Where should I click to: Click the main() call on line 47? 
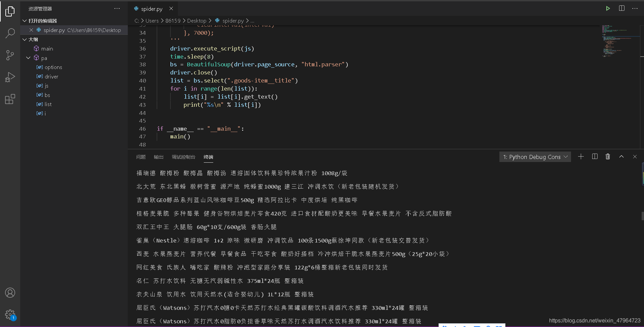180,136
